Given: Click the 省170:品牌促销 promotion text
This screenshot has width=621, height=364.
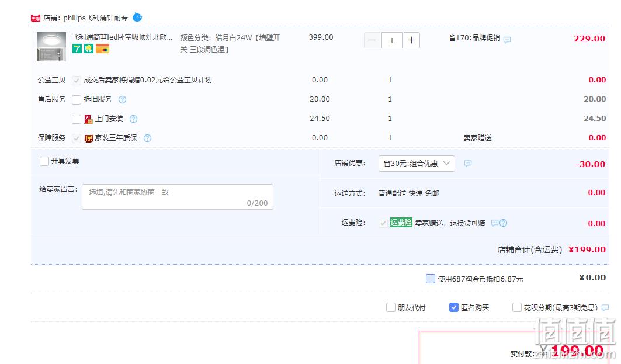Looking at the screenshot, I should point(474,38).
